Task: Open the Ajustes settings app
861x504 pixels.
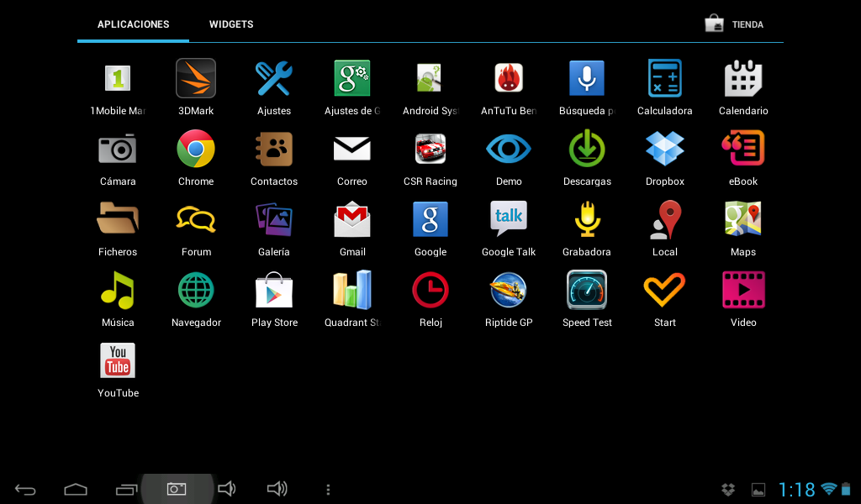Action: (274, 79)
